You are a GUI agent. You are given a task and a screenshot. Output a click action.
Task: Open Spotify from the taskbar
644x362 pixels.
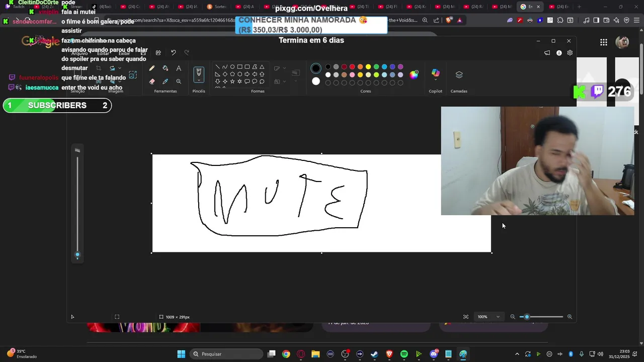point(404,354)
